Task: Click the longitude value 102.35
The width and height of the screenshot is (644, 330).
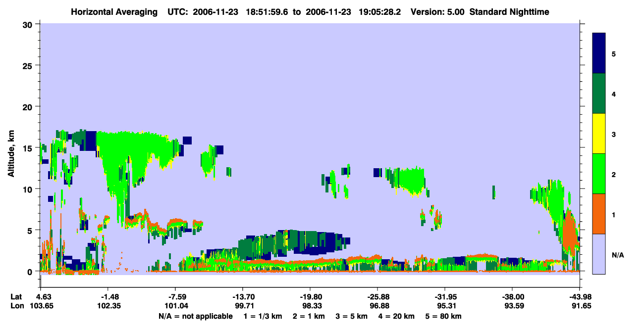Action: pos(109,306)
